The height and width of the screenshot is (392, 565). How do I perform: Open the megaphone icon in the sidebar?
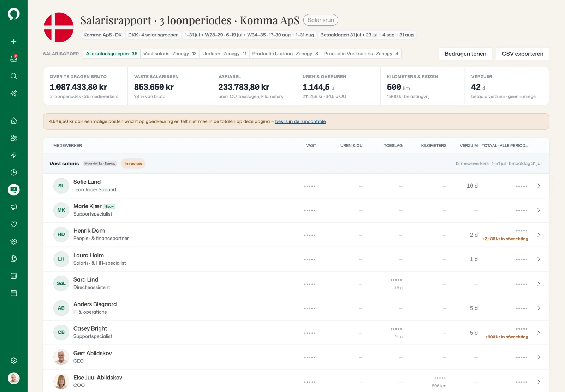coord(14,207)
